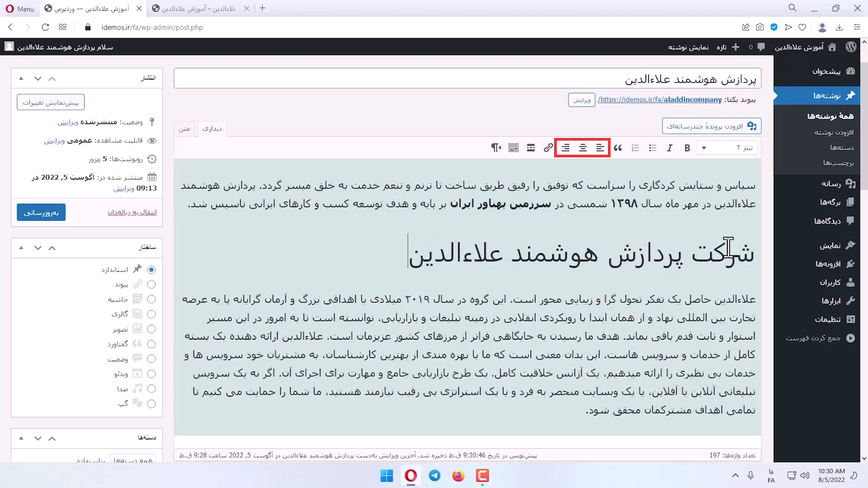
Task: Open Opera from taskbar
Action: tap(411, 476)
